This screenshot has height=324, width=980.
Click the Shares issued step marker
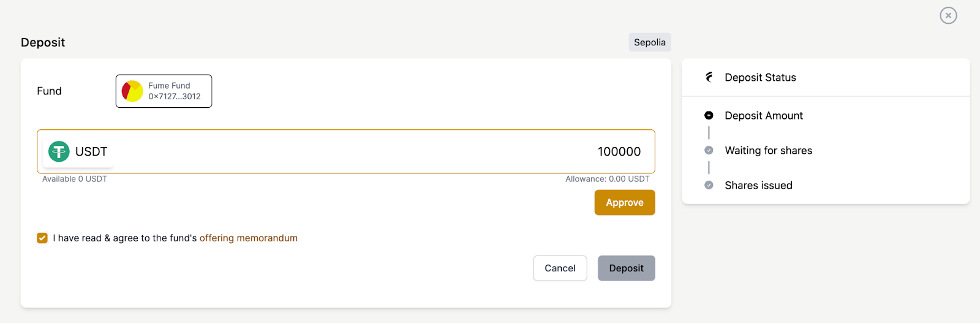(709, 185)
